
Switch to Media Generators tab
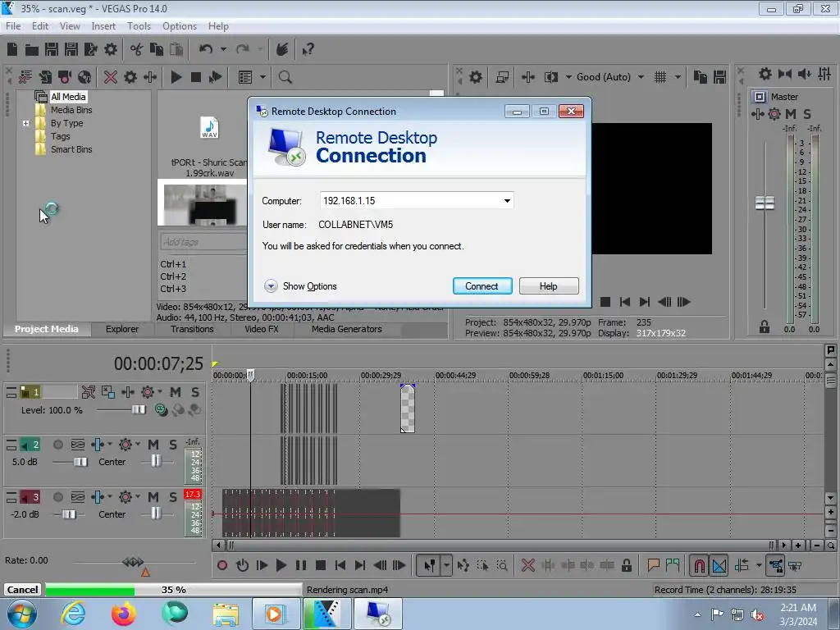347,329
